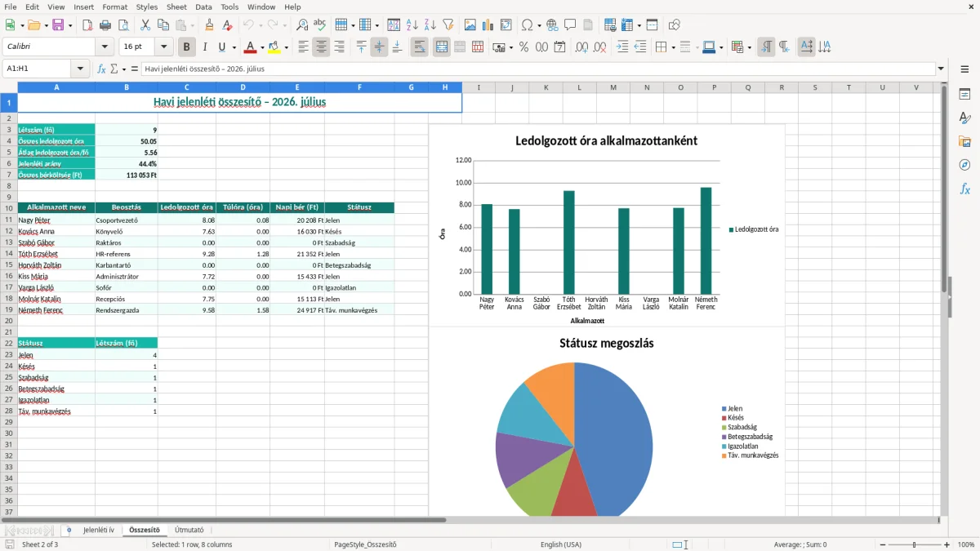This screenshot has width=980, height=551.
Task: Select column header K
Action: click(x=546, y=87)
